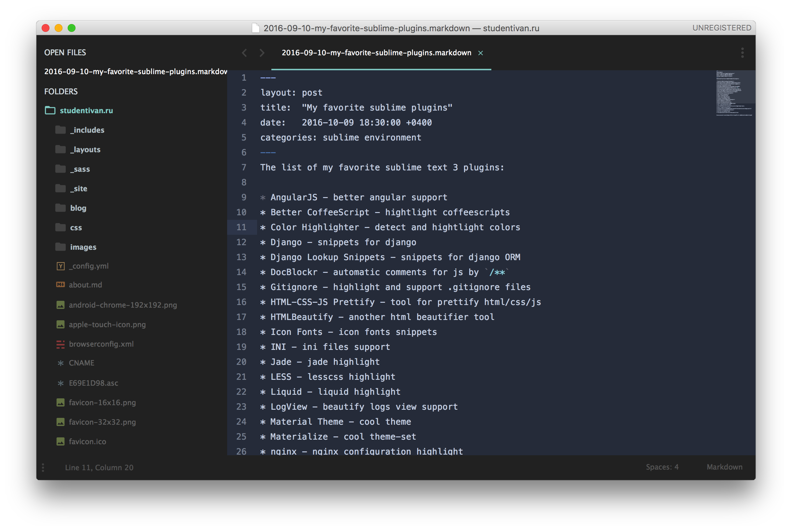Click the XML icon beside browserconfig.xml
The width and height of the screenshot is (792, 532).
61,344
